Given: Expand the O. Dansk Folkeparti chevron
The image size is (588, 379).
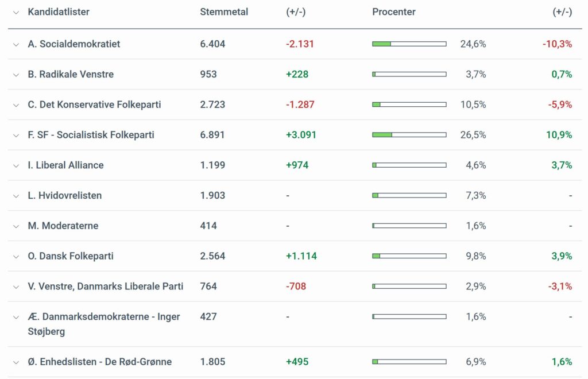Looking at the screenshot, I should pyautogui.click(x=16, y=256).
